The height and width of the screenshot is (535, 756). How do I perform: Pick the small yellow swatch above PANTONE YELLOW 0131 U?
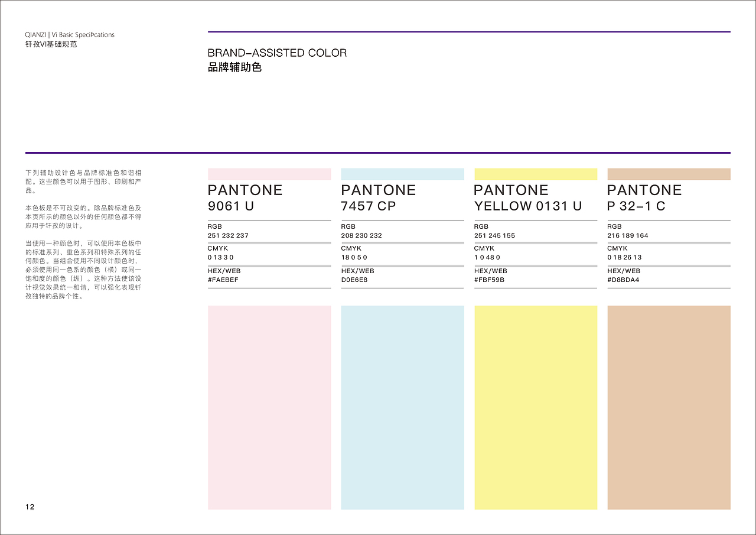[536, 174]
